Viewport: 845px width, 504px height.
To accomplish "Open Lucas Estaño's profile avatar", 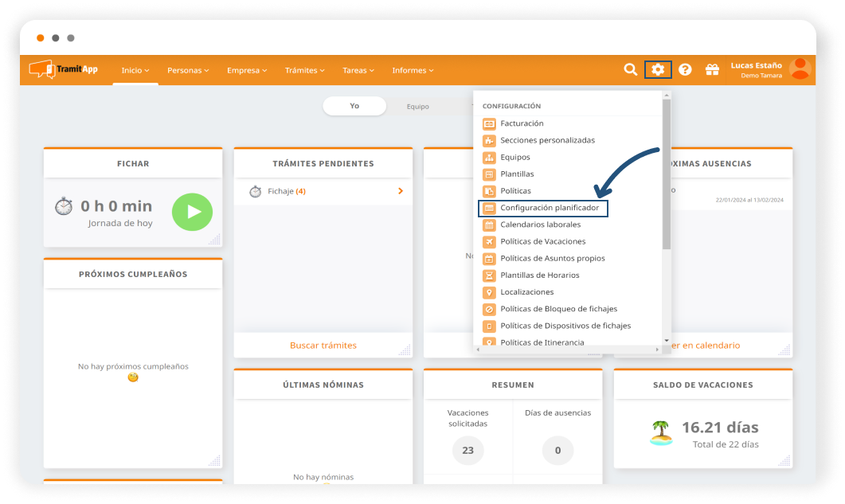I will point(800,69).
